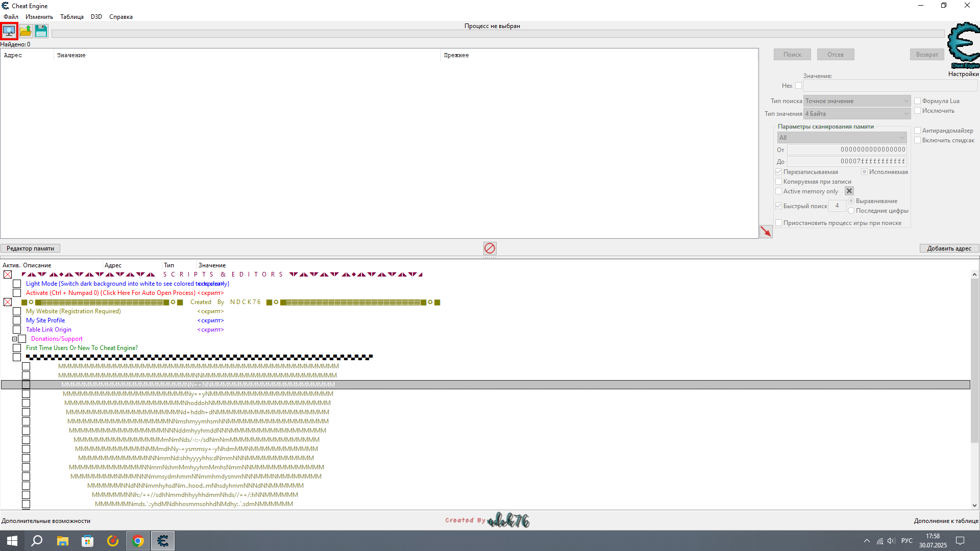Viewport: 980px width, 551px height.
Task: Click Дополнение к таблице
Action: click(x=946, y=521)
